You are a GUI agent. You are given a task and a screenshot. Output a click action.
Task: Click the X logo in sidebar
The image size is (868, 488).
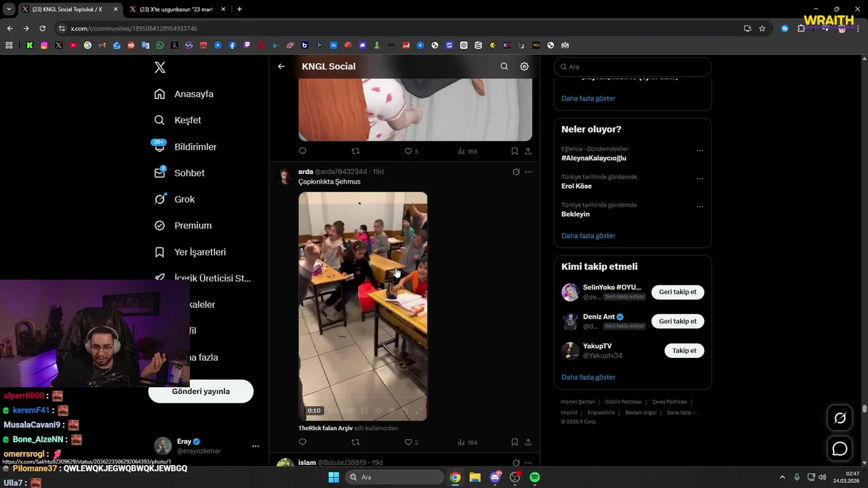point(160,67)
